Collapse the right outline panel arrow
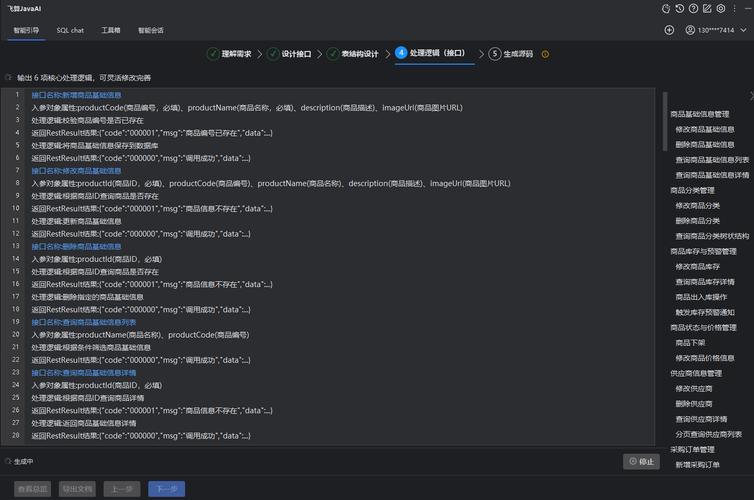The height and width of the screenshot is (500, 754). (751, 96)
